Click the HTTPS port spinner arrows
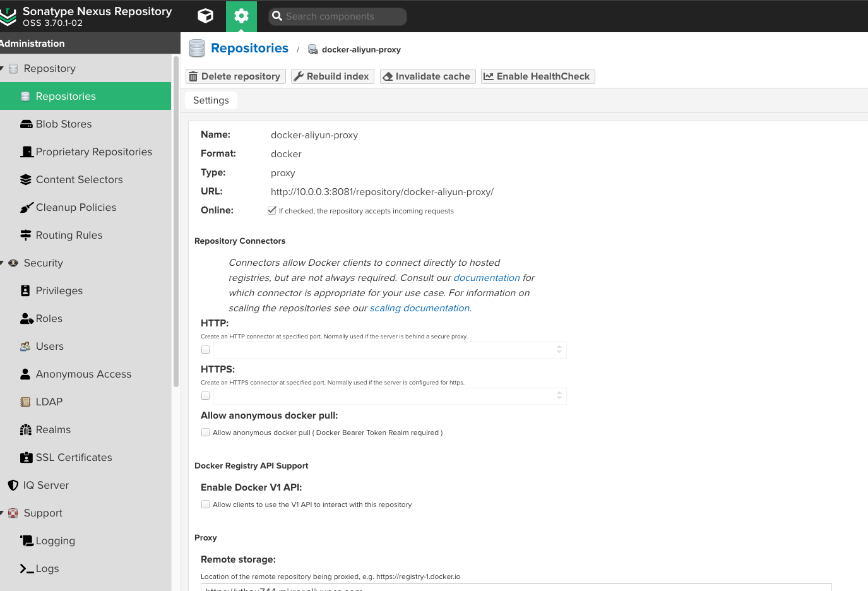This screenshot has width=868, height=591. pos(559,395)
